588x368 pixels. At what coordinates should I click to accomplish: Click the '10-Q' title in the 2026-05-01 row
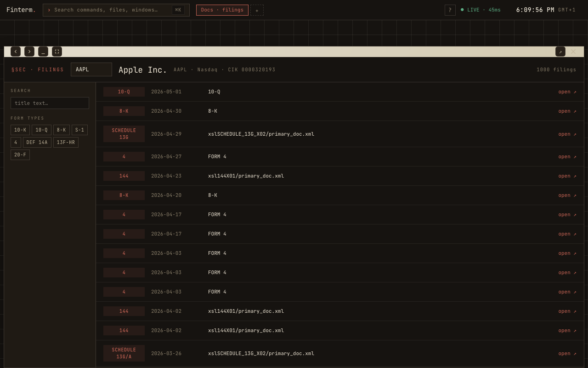click(214, 92)
